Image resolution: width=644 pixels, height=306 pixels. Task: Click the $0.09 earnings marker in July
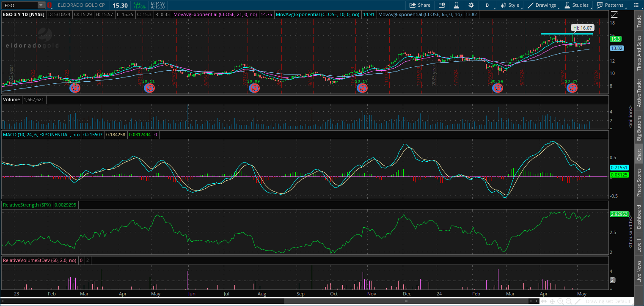pos(254,88)
